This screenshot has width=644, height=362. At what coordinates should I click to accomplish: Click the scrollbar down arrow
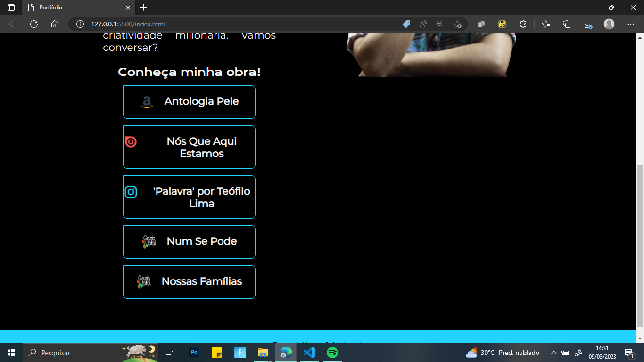tap(640, 339)
